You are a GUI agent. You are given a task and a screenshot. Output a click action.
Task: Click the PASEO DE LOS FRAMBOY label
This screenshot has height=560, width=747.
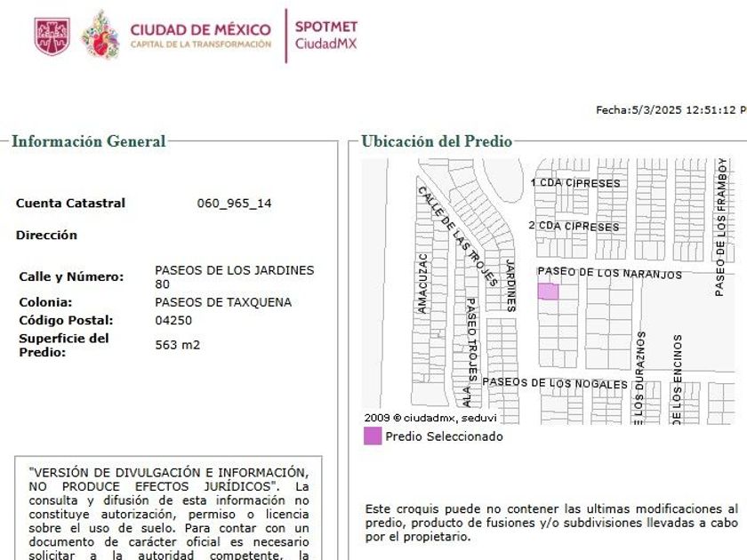[x=720, y=228]
